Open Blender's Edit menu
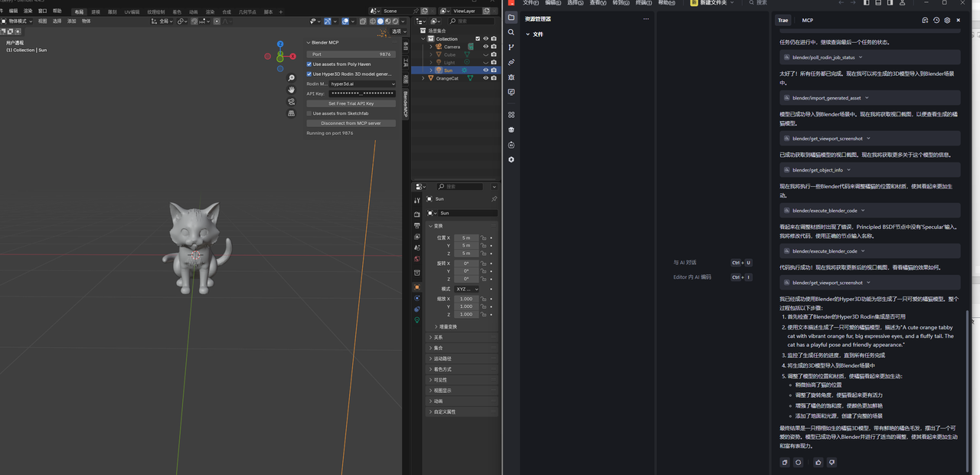980x475 pixels. (x=14, y=11)
